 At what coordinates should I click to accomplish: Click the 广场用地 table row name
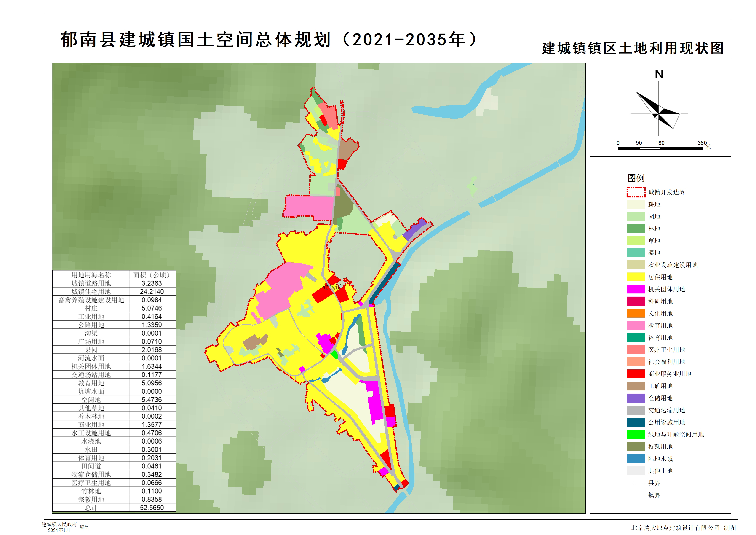[91, 342]
